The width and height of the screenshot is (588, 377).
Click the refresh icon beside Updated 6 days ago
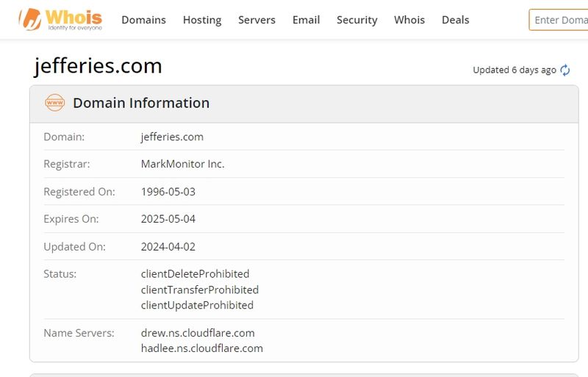point(564,70)
